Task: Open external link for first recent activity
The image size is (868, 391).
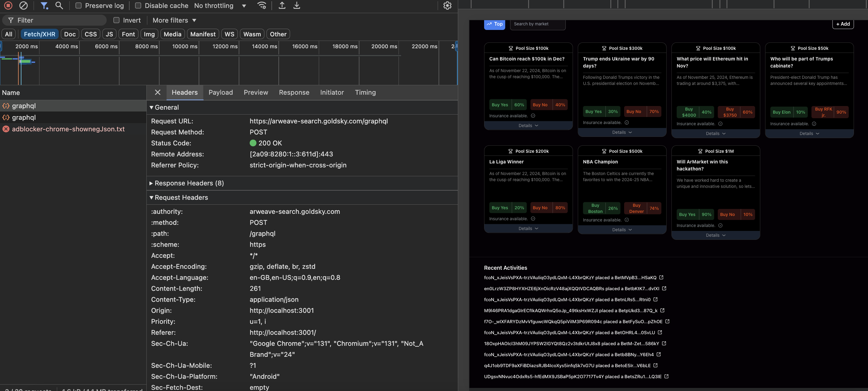Action: pos(661,277)
